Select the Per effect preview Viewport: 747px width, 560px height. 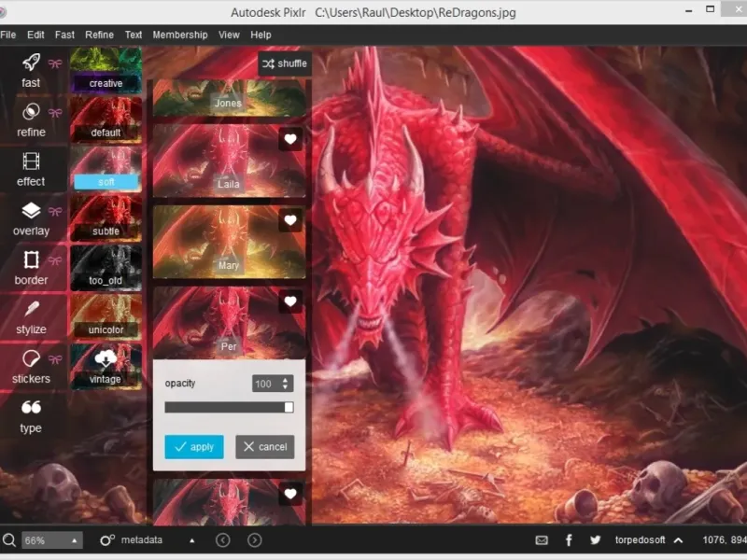point(229,323)
